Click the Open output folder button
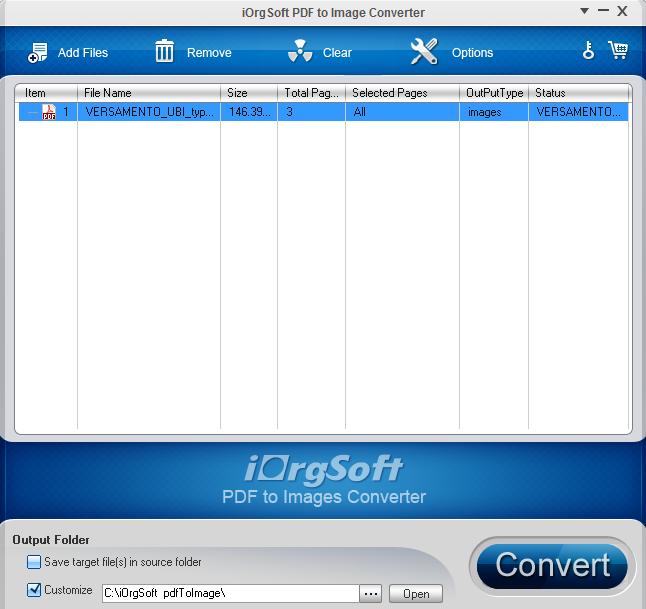Image resolution: width=646 pixels, height=609 pixels. click(x=416, y=594)
